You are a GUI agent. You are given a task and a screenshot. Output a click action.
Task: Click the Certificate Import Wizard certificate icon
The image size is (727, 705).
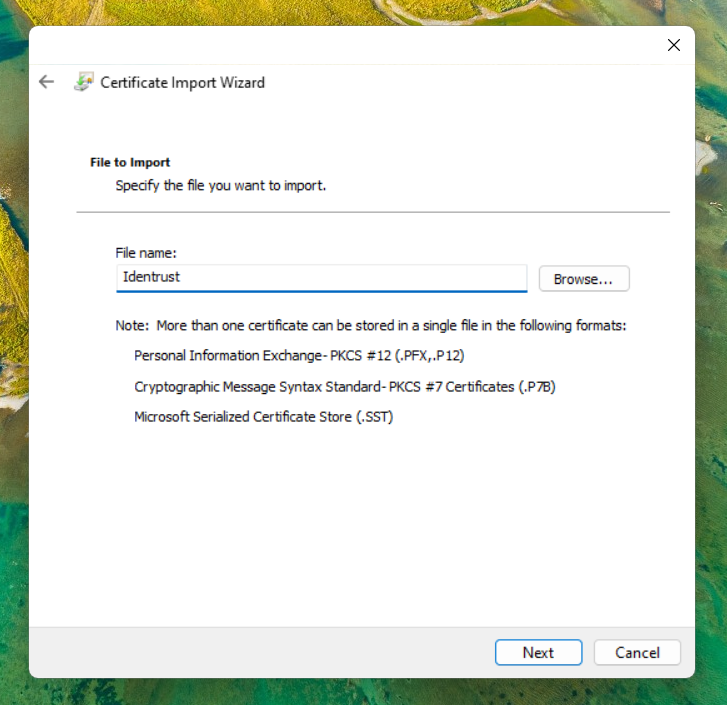(84, 82)
